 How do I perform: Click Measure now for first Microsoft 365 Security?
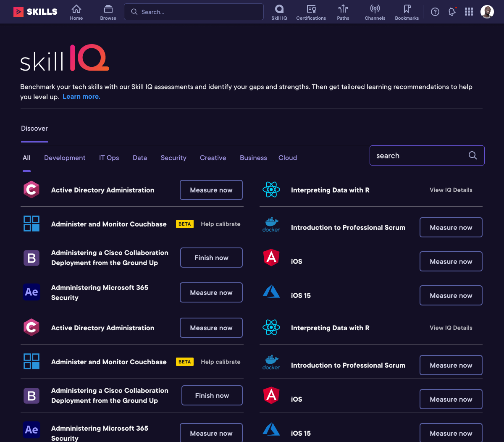(x=211, y=292)
